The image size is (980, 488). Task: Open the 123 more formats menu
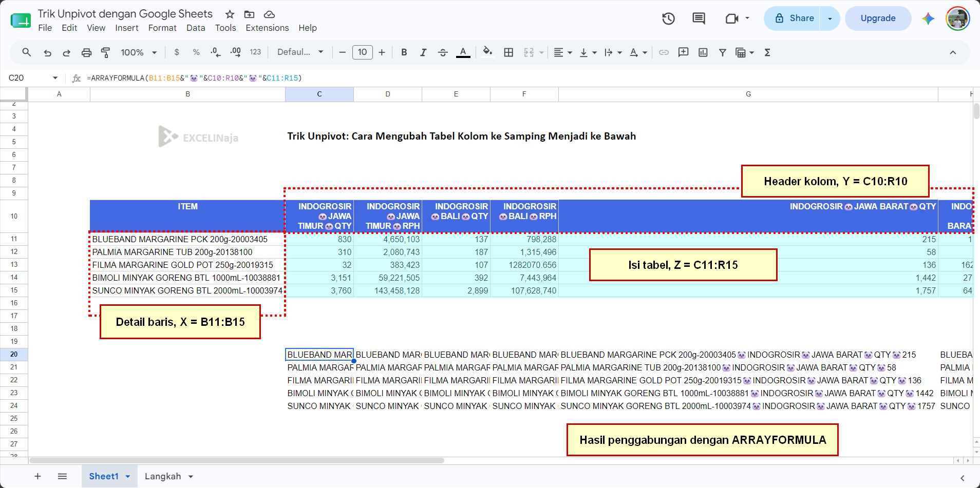click(255, 52)
